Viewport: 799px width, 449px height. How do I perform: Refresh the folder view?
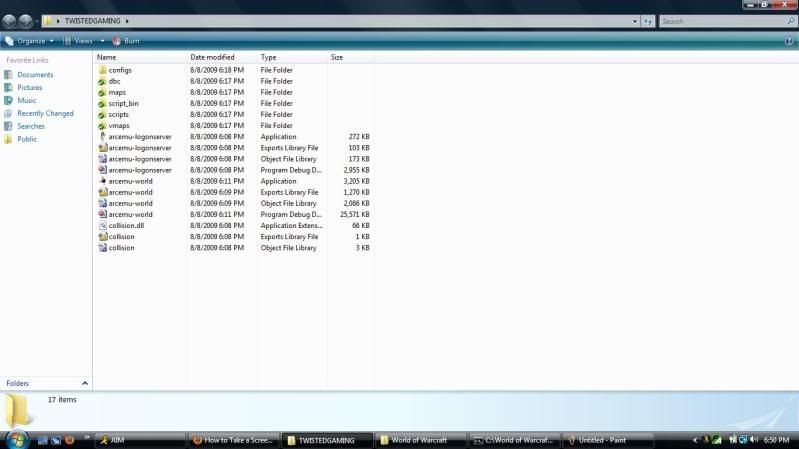pyautogui.click(x=648, y=21)
